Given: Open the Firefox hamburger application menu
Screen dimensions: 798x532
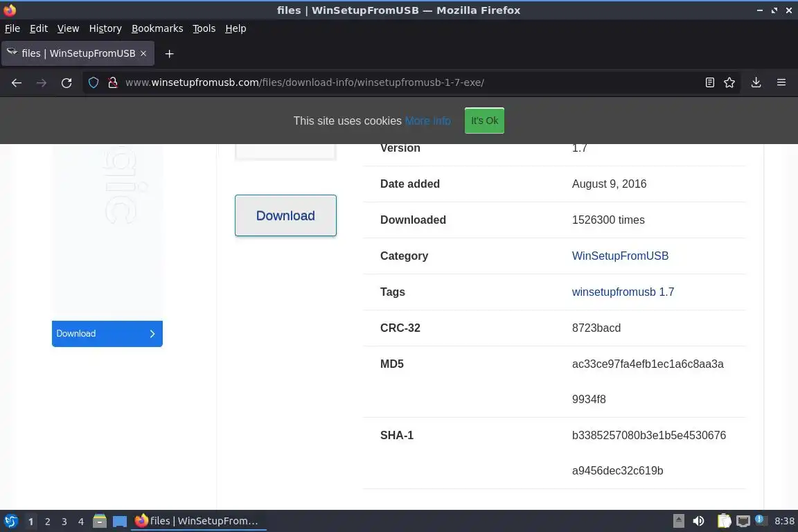Looking at the screenshot, I should pyautogui.click(x=781, y=82).
